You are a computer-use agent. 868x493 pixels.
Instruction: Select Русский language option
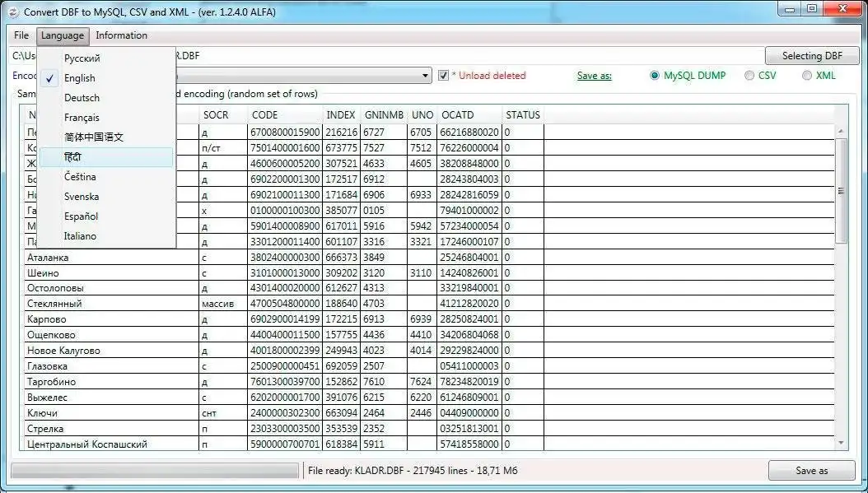106,58
